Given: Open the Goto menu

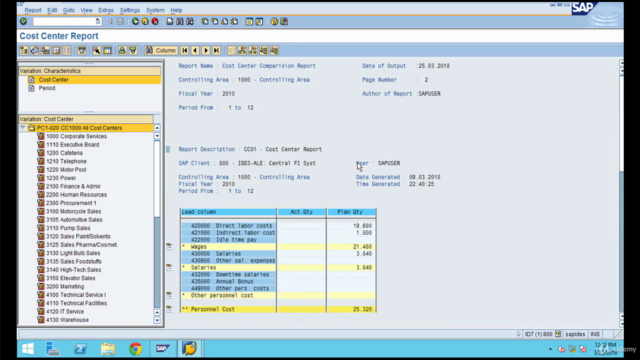Looking at the screenshot, I should pyautogui.click(x=69, y=10).
